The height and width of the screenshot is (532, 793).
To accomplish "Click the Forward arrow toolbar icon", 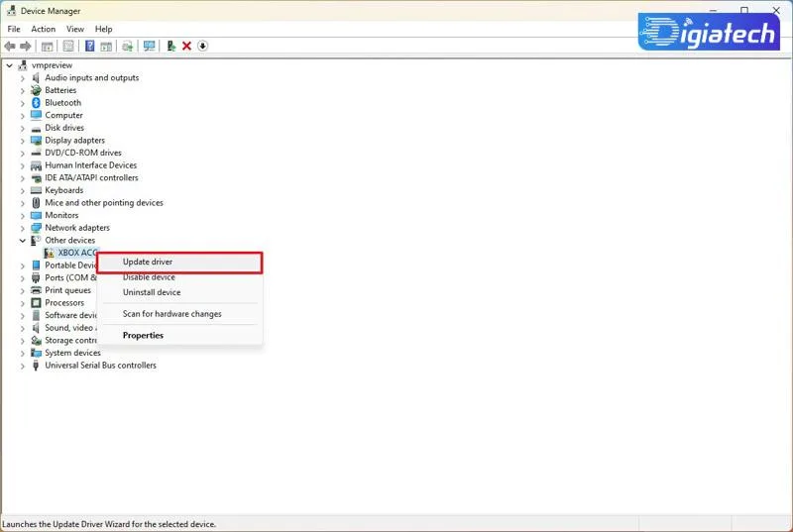I will click(x=26, y=47).
